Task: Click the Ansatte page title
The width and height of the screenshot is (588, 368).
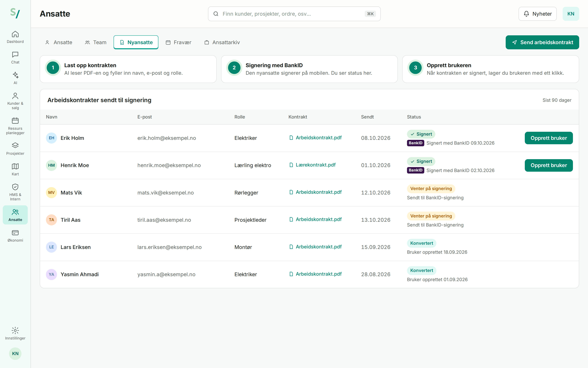Action: click(x=55, y=14)
